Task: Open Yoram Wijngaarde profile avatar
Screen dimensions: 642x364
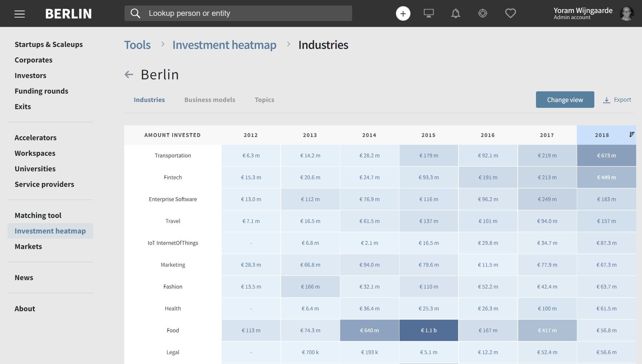Action: (x=626, y=14)
